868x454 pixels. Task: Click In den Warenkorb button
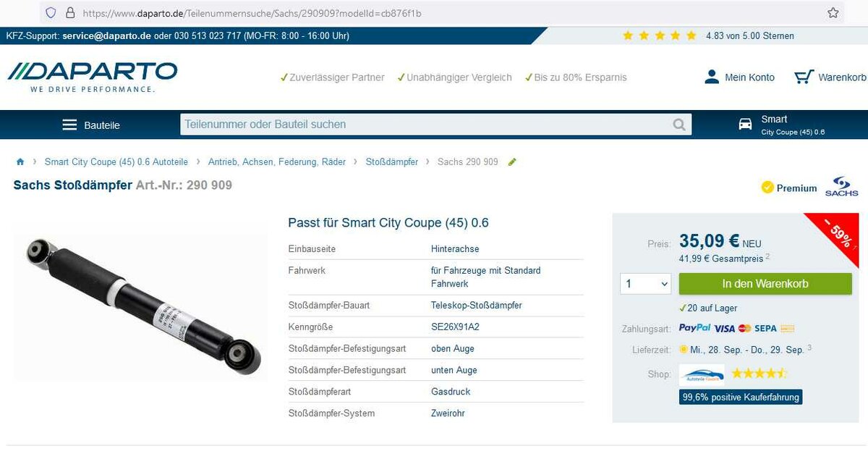coord(765,284)
